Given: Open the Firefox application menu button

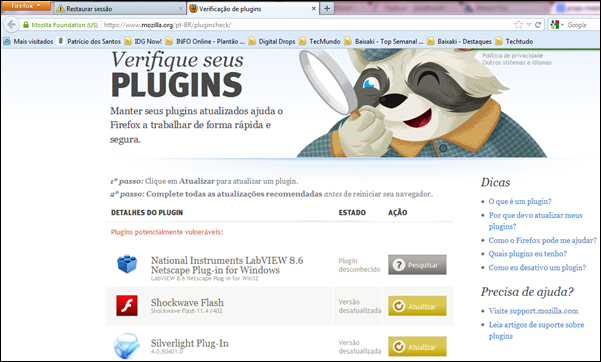Looking at the screenshot, I should click(26, 6).
